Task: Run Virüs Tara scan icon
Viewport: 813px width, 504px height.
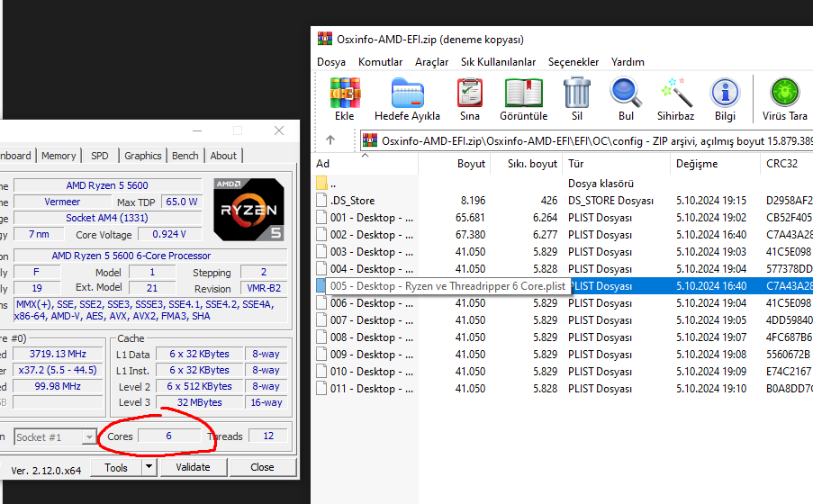Action: [x=784, y=93]
